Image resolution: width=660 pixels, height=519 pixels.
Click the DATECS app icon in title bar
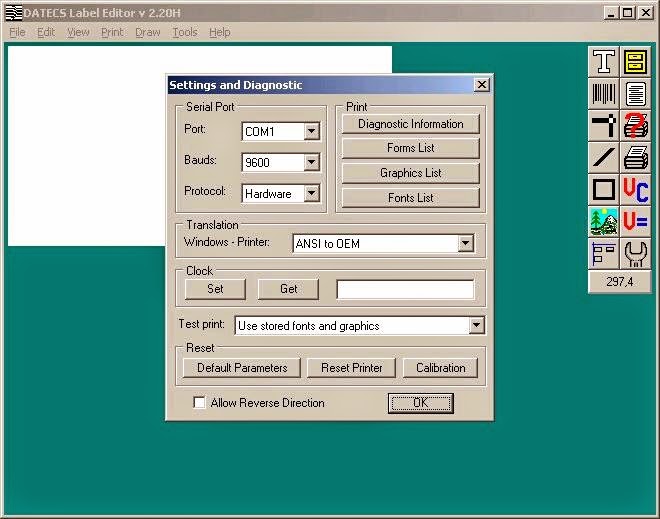click(13, 13)
